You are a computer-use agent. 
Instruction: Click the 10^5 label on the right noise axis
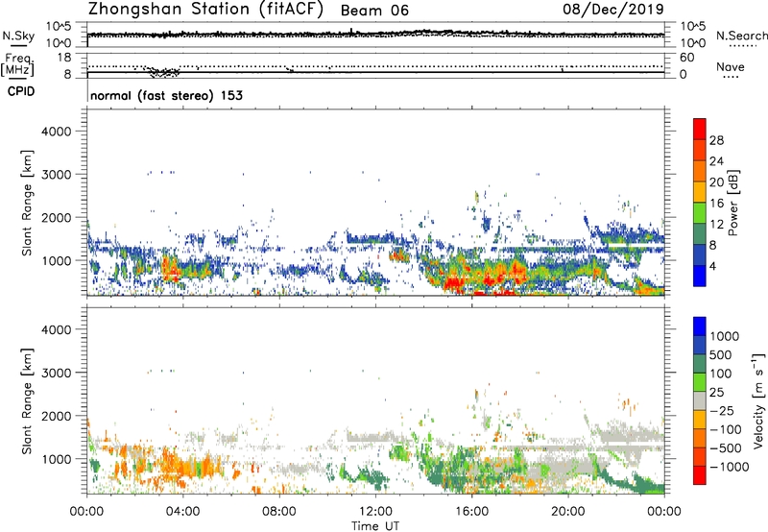tap(693, 26)
